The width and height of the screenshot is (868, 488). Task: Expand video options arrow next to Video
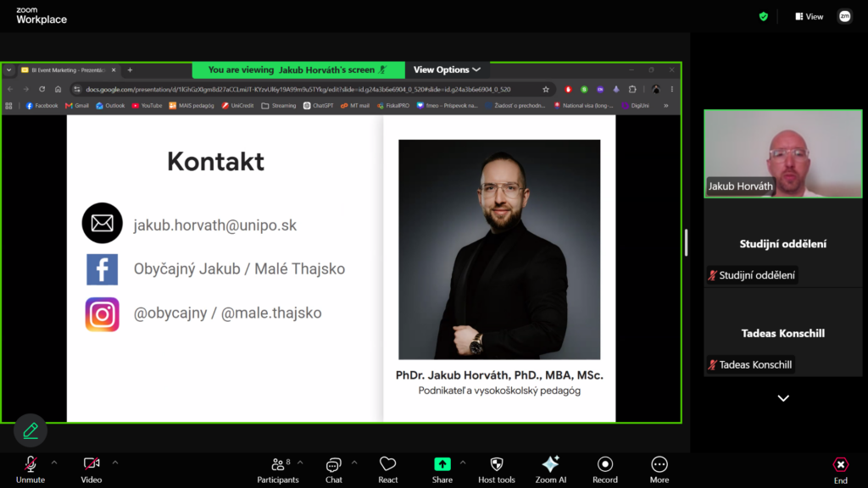click(x=115, y=463)
